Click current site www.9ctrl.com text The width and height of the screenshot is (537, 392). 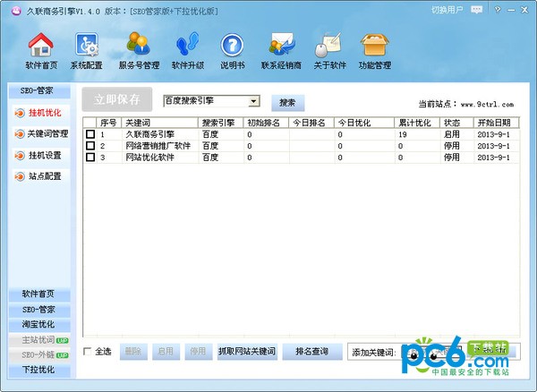[x=488, y=105]
